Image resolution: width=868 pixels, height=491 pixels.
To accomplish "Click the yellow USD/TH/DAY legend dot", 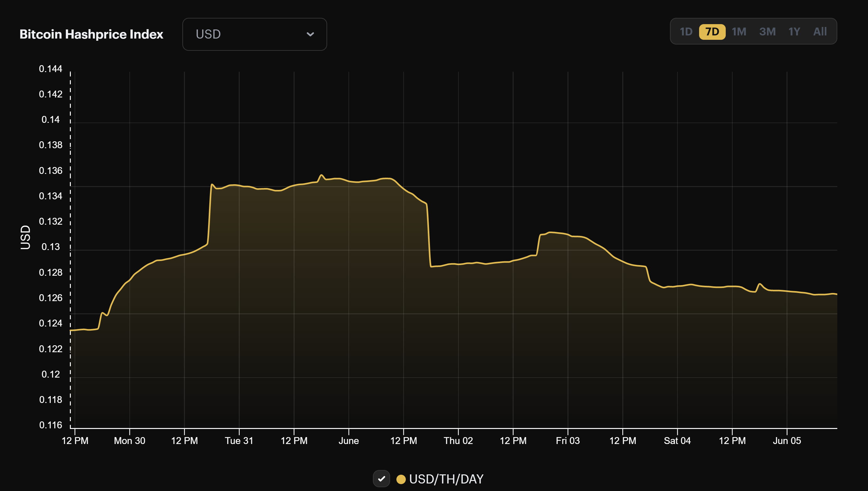I will pos(400,479).
